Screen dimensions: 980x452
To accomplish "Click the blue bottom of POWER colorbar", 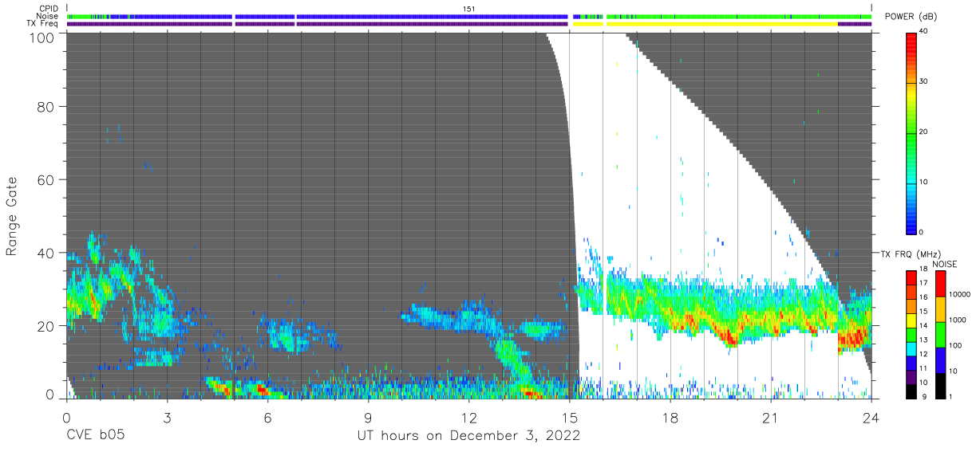I will [x=911, y=223].
